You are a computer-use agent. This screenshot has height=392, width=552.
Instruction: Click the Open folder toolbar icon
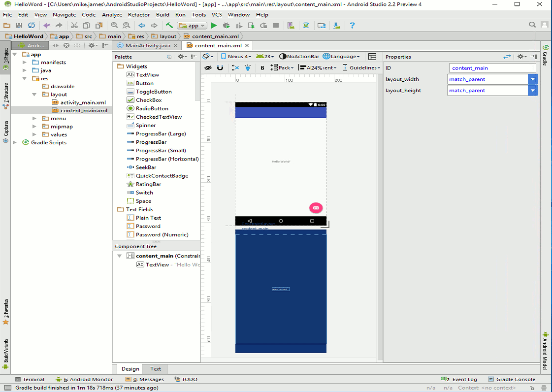coord(7,25)
